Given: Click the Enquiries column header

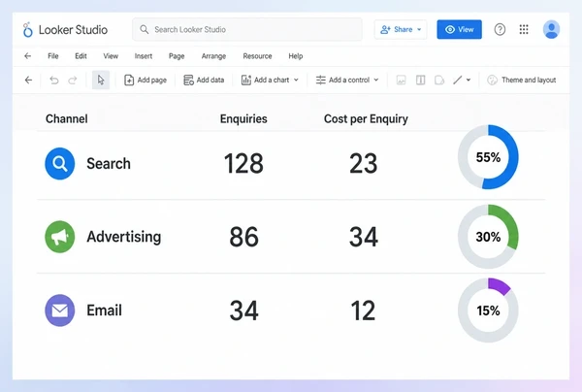Looking at the screenshot, I should coord(243,118).
